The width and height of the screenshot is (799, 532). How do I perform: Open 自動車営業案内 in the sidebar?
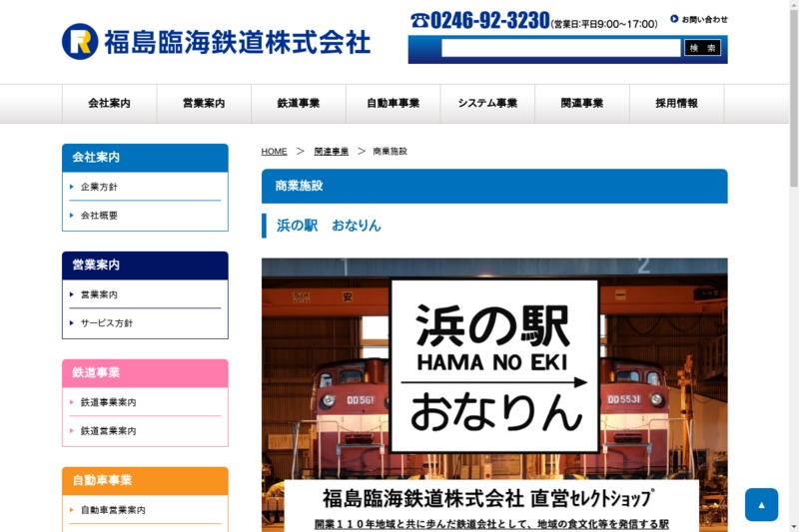113,510
